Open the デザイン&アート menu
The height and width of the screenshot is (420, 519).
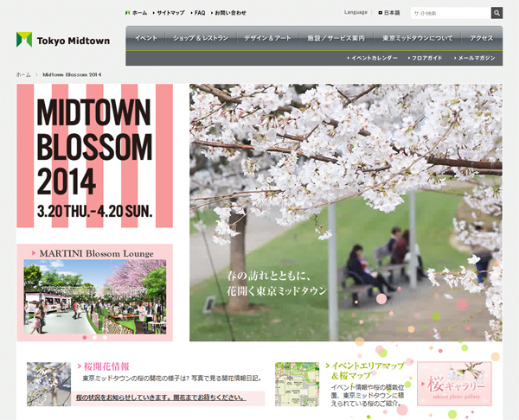(x=267, y=38)
